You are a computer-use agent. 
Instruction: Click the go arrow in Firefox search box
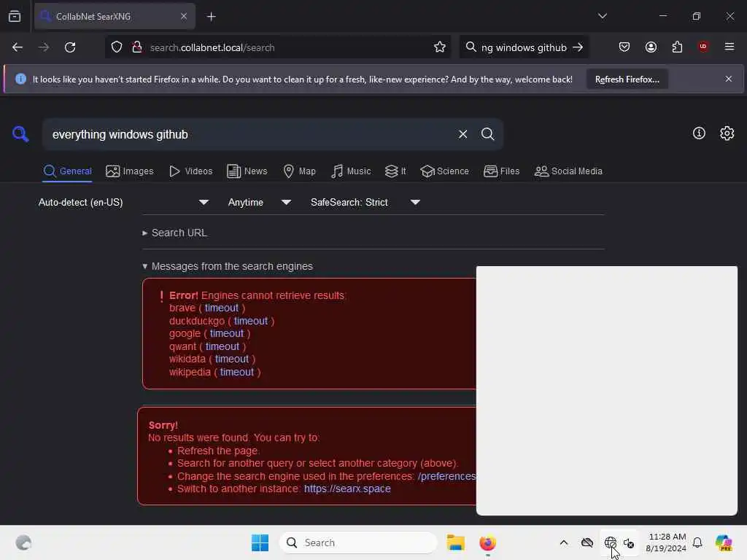(578, 47)
